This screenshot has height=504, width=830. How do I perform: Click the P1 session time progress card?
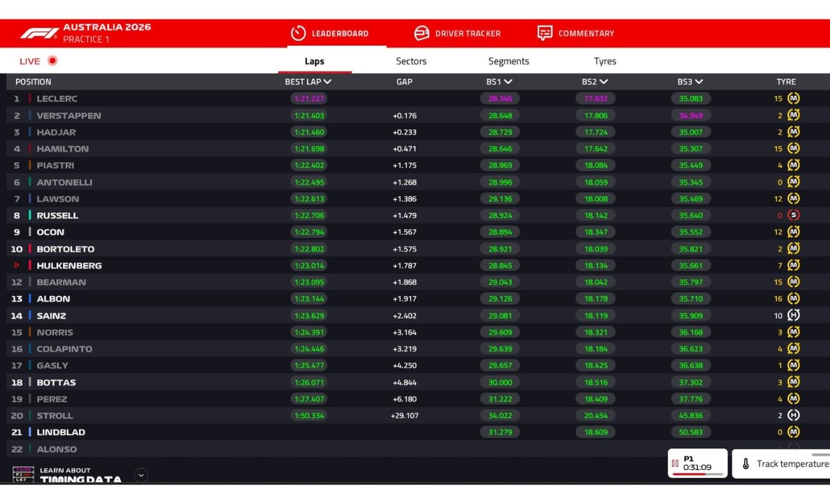click(697, 463)
